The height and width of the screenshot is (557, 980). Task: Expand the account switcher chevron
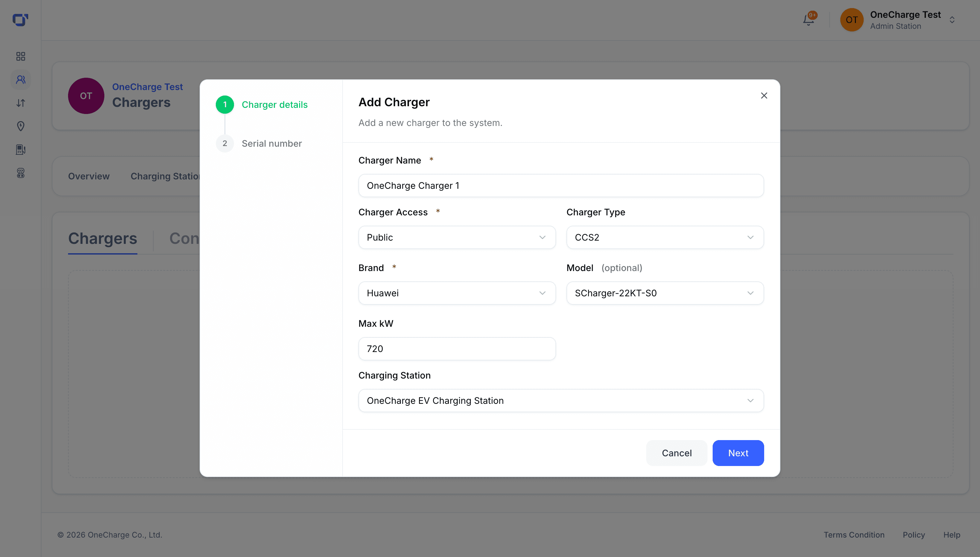952,20
